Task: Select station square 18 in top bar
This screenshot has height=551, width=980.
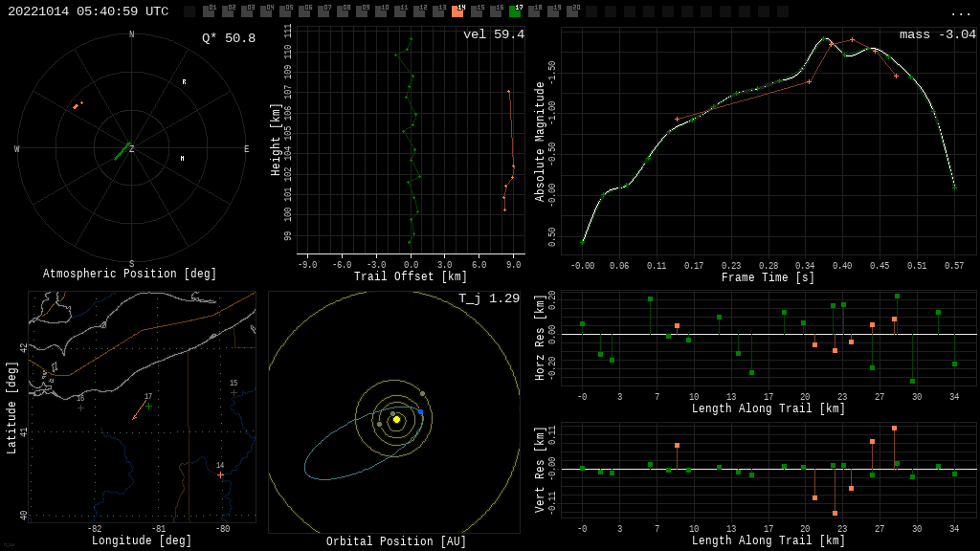Action: pyautogui.click(x=534, y=11)
